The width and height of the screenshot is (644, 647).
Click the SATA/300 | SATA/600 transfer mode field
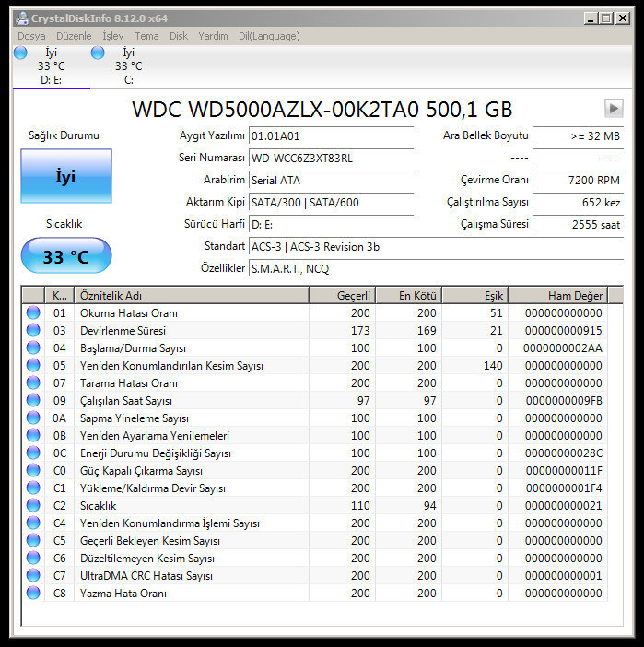click(332, 203)
